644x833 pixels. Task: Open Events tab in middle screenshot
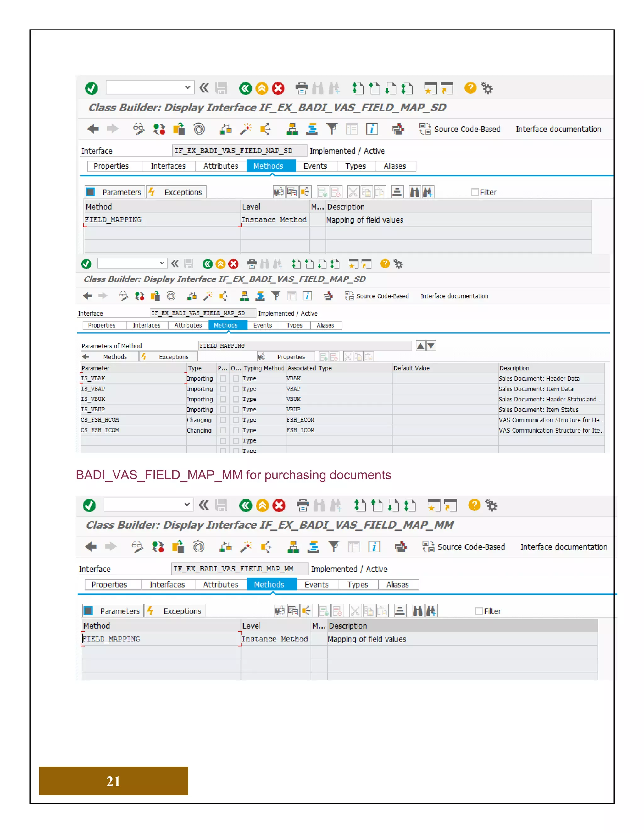[263, 325]
